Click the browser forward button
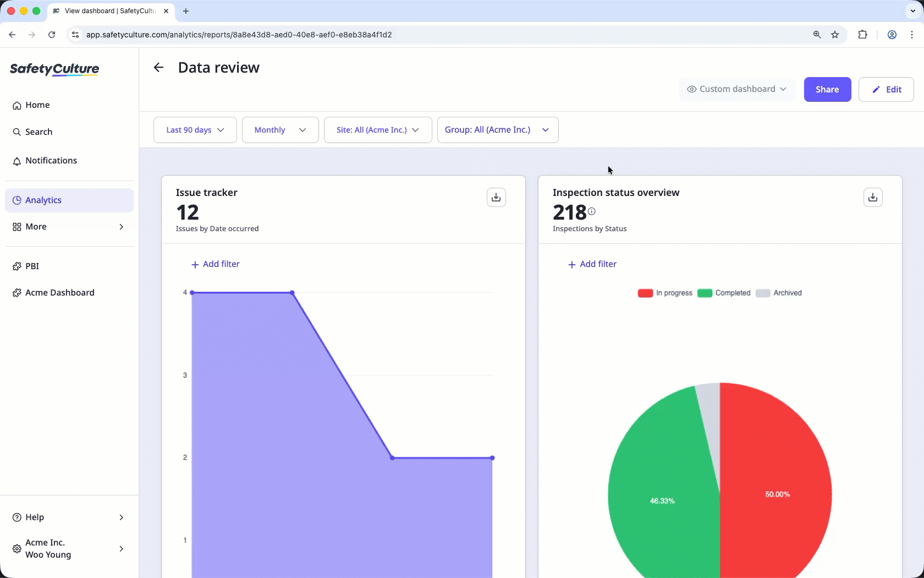924x578 pixels. (32, 35)
